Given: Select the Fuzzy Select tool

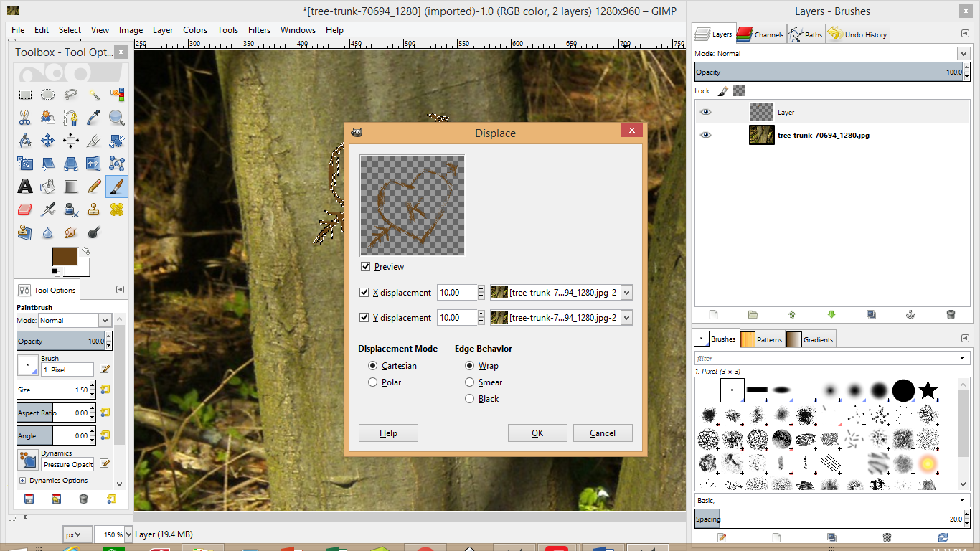Looking at the screenshot, I should [93, 94].
